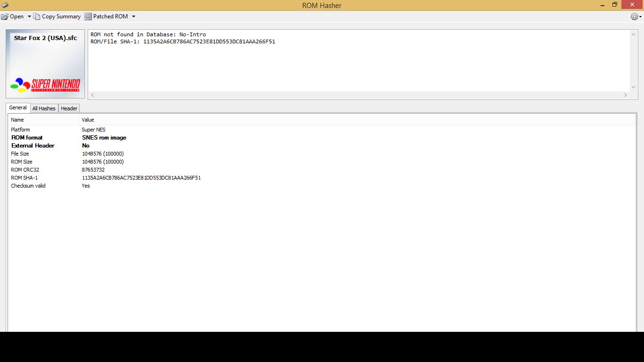Click the ROM Hasher chip icon in title bar
Viewport: 644px width, 362px height.
(5, 5)
